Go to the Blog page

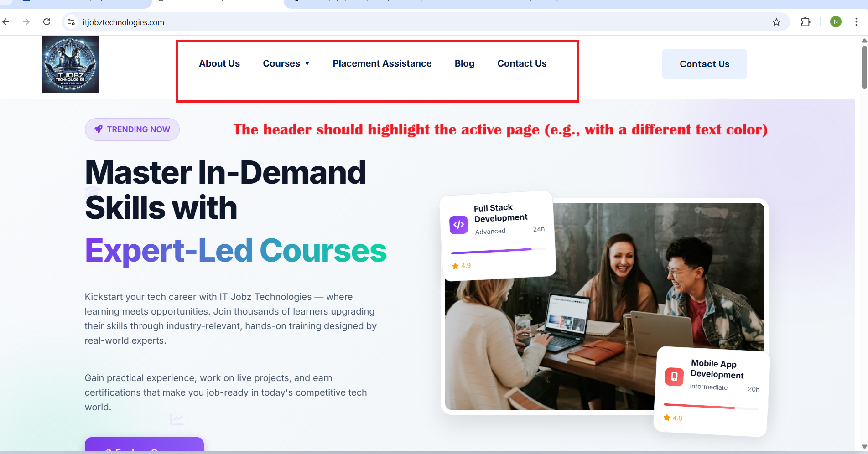464,63
